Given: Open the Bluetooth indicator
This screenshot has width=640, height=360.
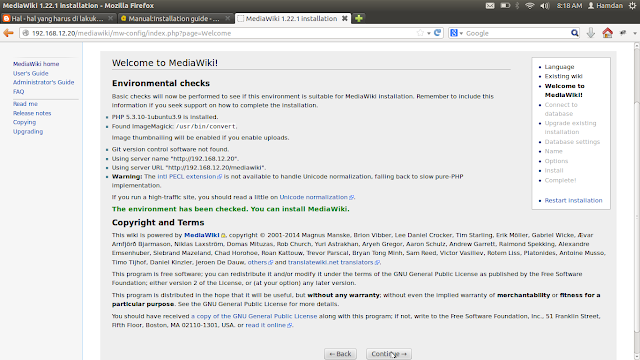Looking at the screenshot, I should (517, 6).
